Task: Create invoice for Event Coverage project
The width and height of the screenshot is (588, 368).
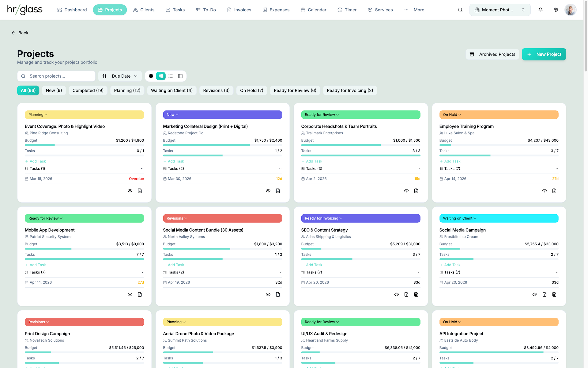Action: [140, 191]
